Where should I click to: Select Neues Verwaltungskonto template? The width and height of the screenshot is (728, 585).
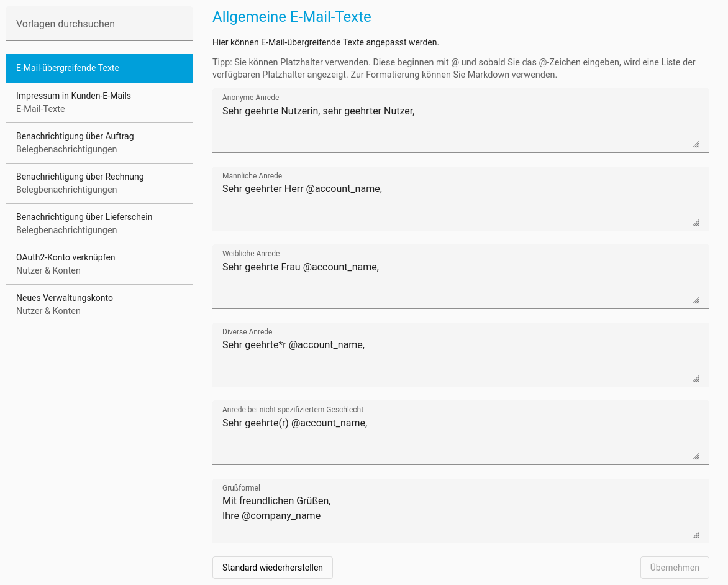[99, 305]
